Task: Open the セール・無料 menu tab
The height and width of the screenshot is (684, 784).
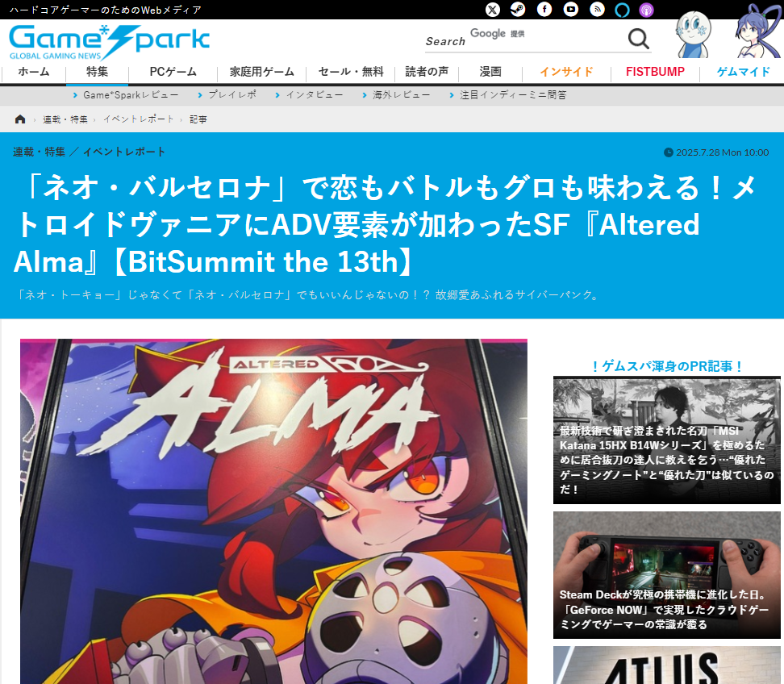Action: pyautogui.click(x=351, y=72)
